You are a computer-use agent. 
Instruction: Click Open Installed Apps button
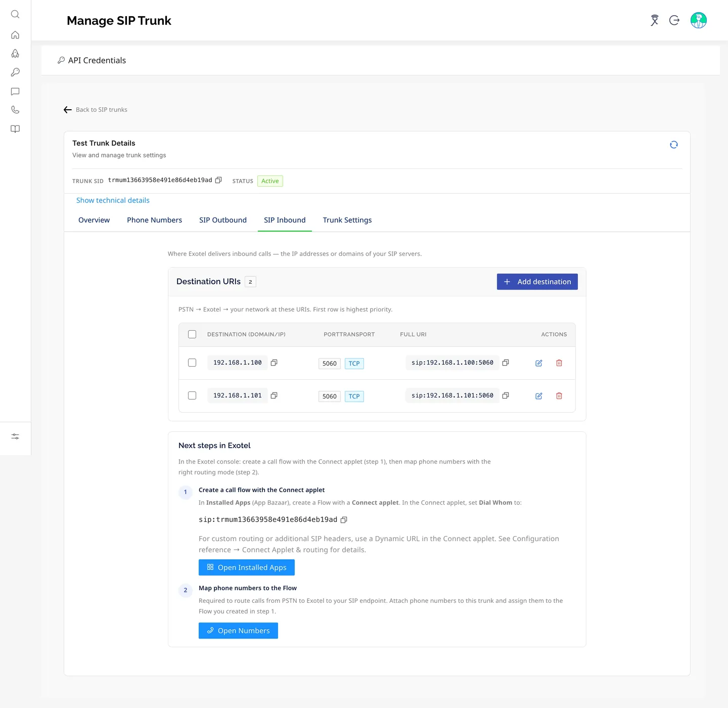point(247,567)
